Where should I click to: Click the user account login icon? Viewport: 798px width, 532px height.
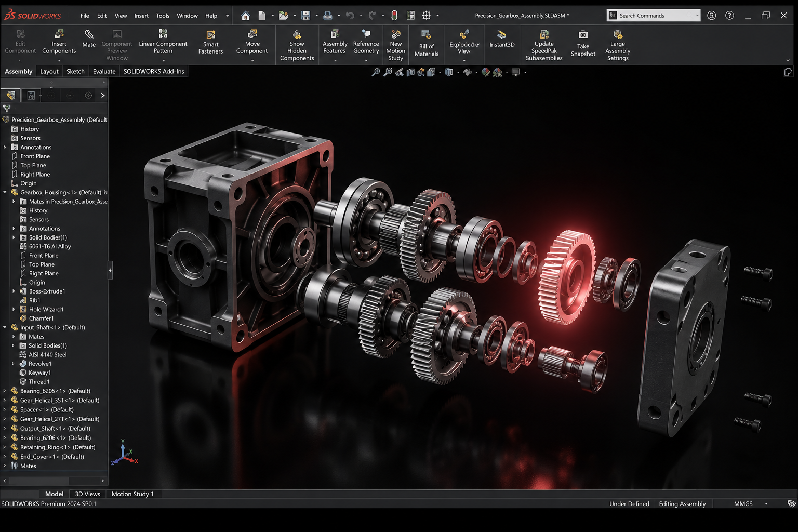[x=712, y=16]
